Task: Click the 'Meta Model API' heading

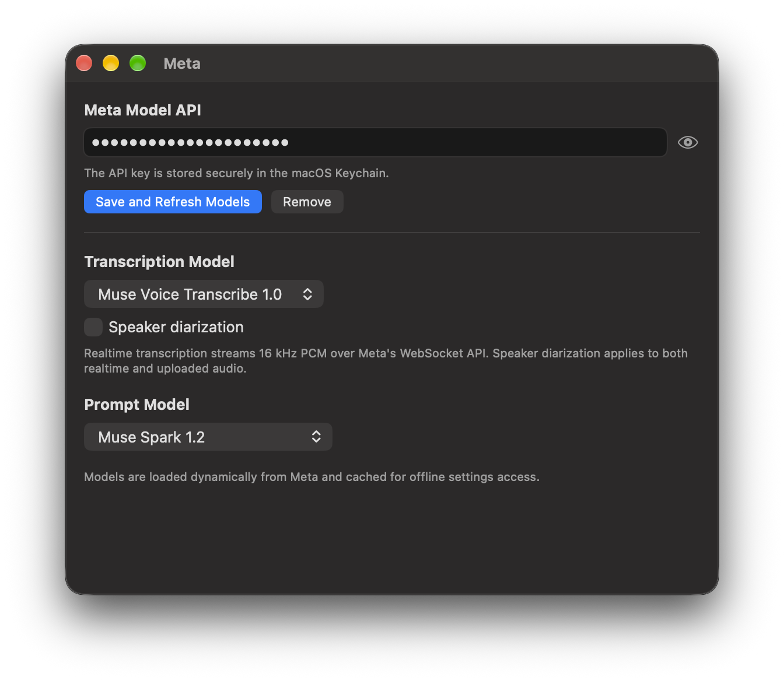Action: [x=142, y=110]
